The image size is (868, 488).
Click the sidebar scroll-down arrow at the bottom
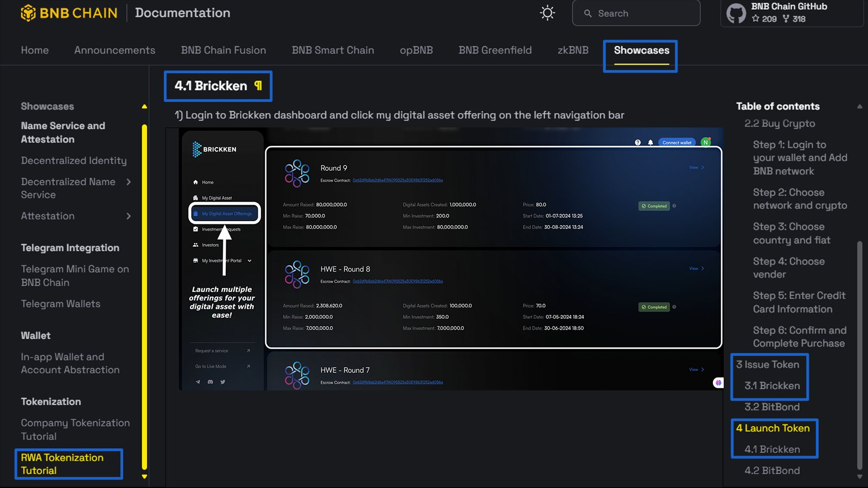click(x=144, y=477)
